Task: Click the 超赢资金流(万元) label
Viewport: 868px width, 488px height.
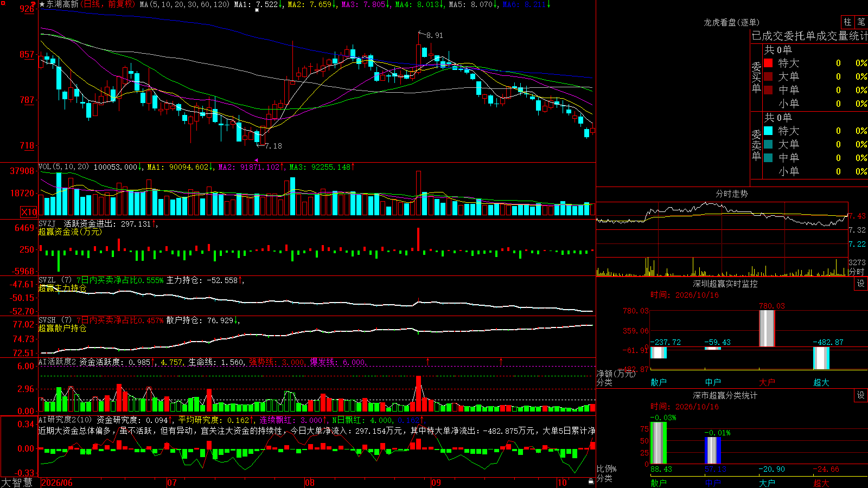Action: pos(70,232)
